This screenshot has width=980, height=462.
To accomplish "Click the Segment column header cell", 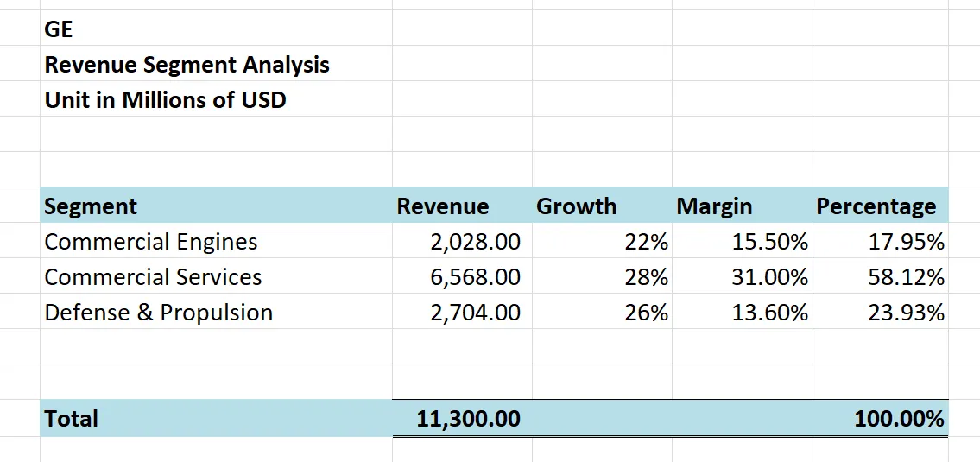I will (91, 206).
